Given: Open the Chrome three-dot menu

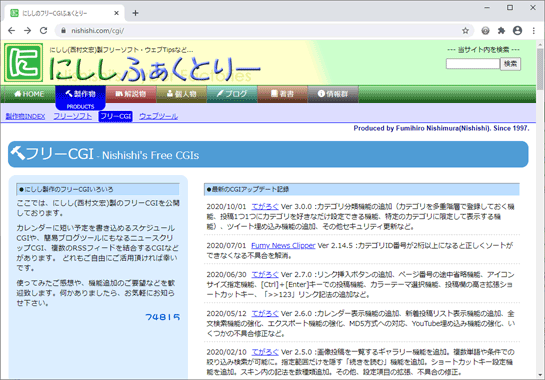Looking at the screenshot, I should 534,31.
